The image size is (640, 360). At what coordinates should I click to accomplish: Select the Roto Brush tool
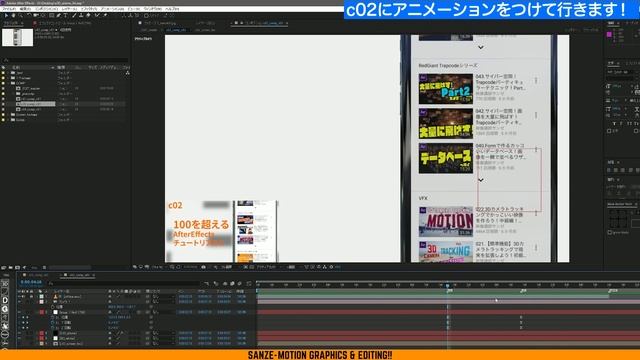click(97, 16)
